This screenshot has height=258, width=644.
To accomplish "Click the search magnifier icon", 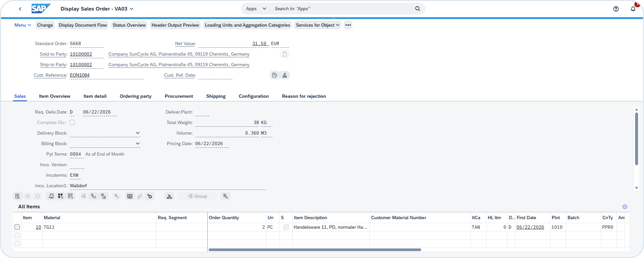I will (x=417, y=9).
